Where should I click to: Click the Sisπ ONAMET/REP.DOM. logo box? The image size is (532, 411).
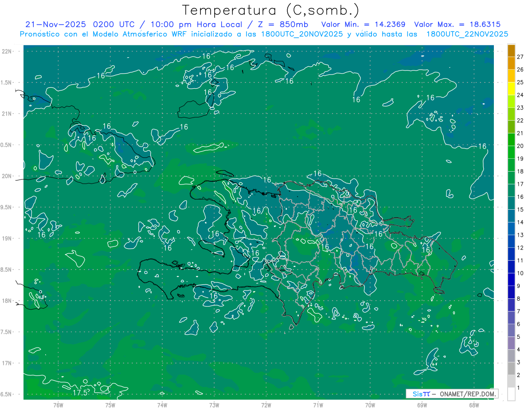(452, 394)
